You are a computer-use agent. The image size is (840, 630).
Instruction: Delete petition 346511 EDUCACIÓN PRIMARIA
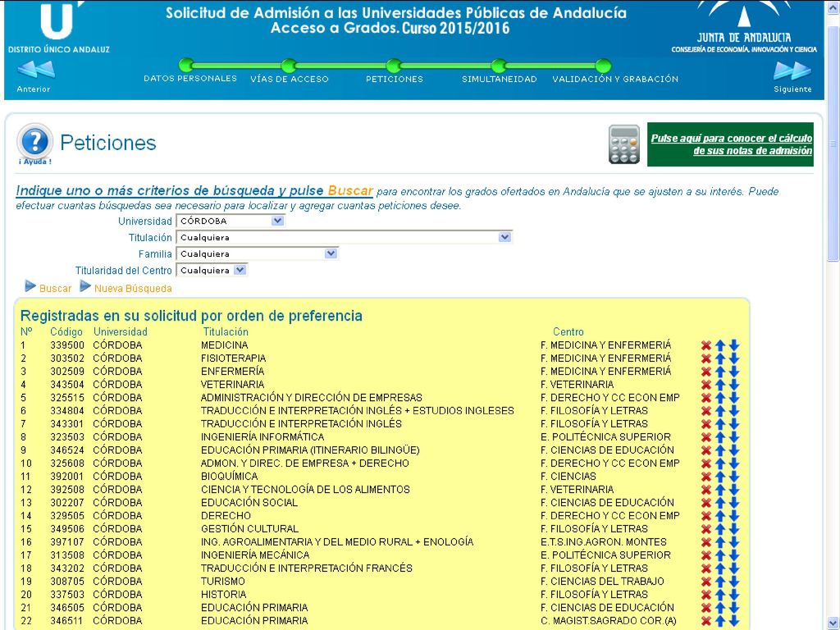pyautogui.click(x=706, y=621)
